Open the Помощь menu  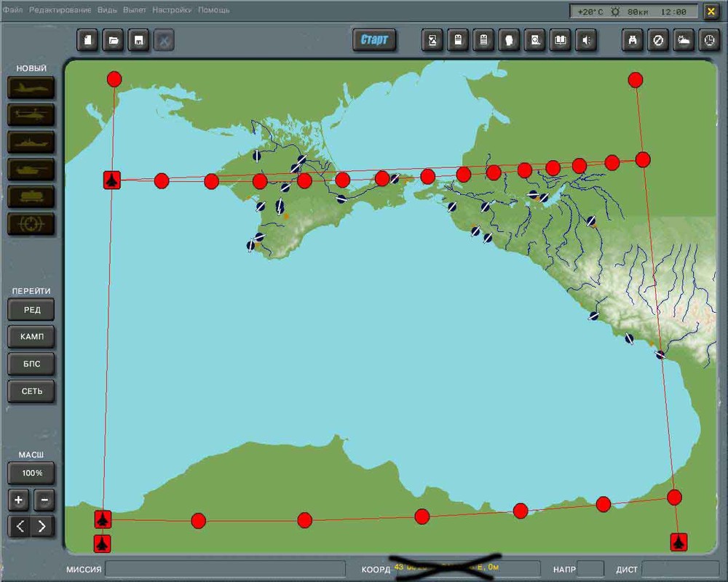tap(213, 9)
